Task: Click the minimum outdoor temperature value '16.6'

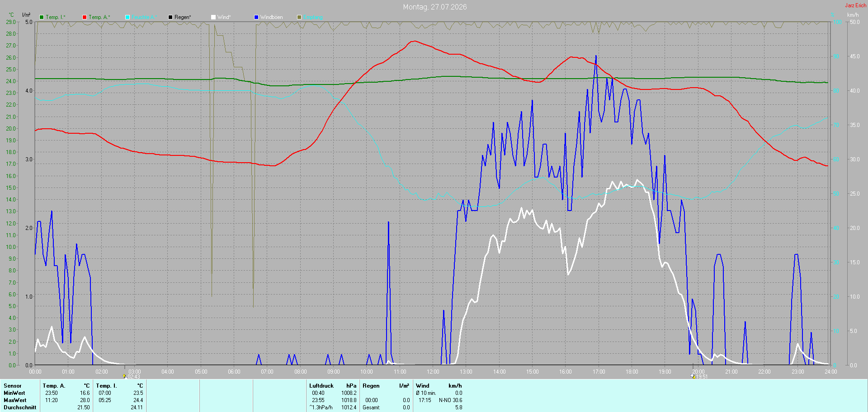Action: (85, 393)
